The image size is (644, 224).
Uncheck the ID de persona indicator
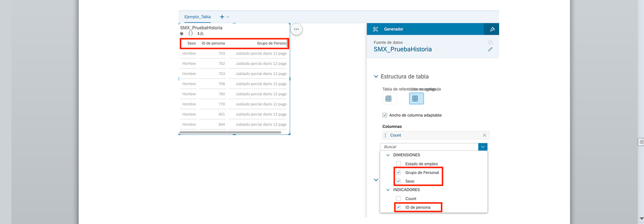[x=398, y=207]
